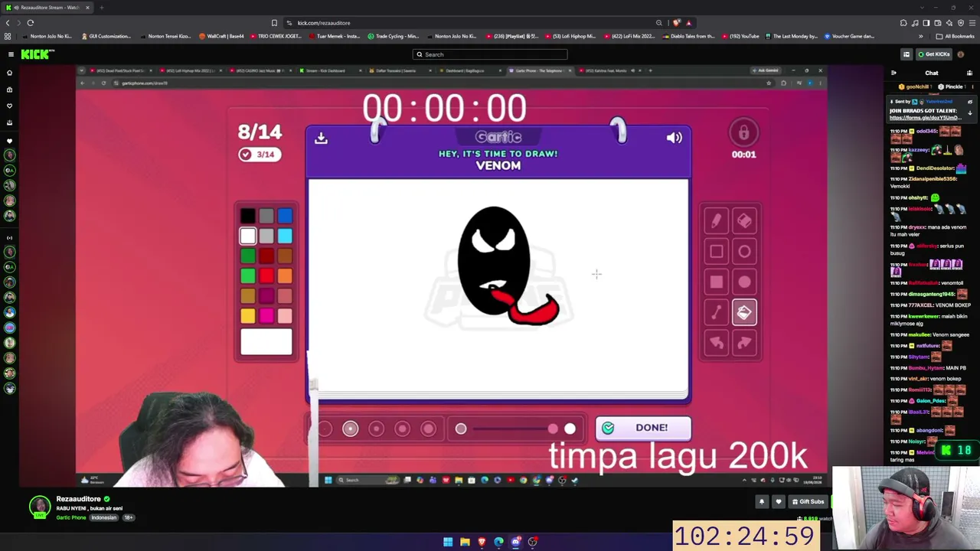Collapse the chat panel arrow

point(893,73)
